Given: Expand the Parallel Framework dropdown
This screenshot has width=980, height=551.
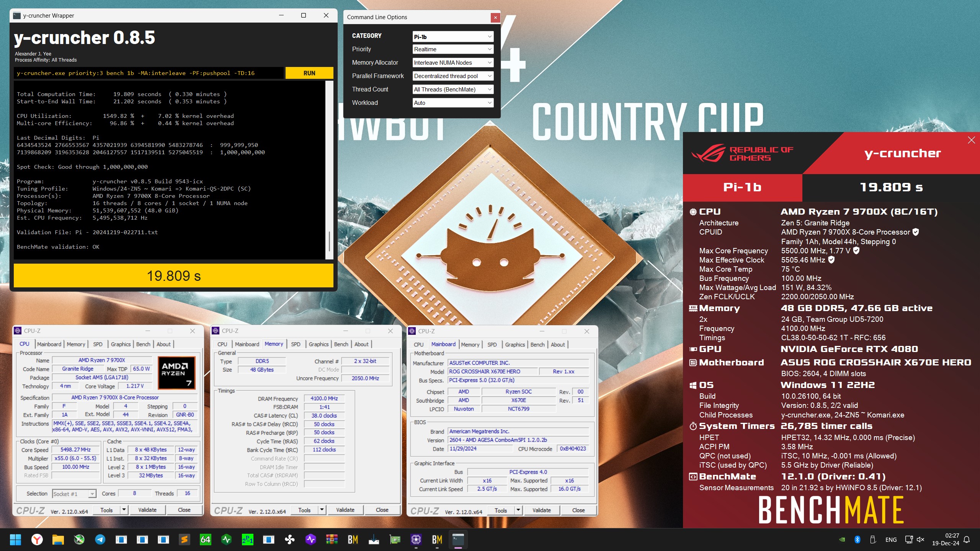Looking at the screenshot, I should (x=453, y=76).
